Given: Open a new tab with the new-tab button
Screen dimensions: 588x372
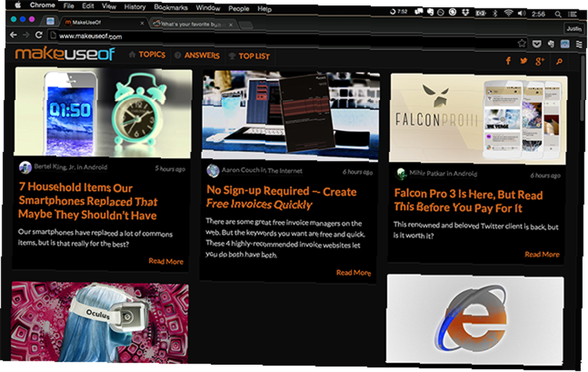Looking at the screenshot, I should [246, 25].
